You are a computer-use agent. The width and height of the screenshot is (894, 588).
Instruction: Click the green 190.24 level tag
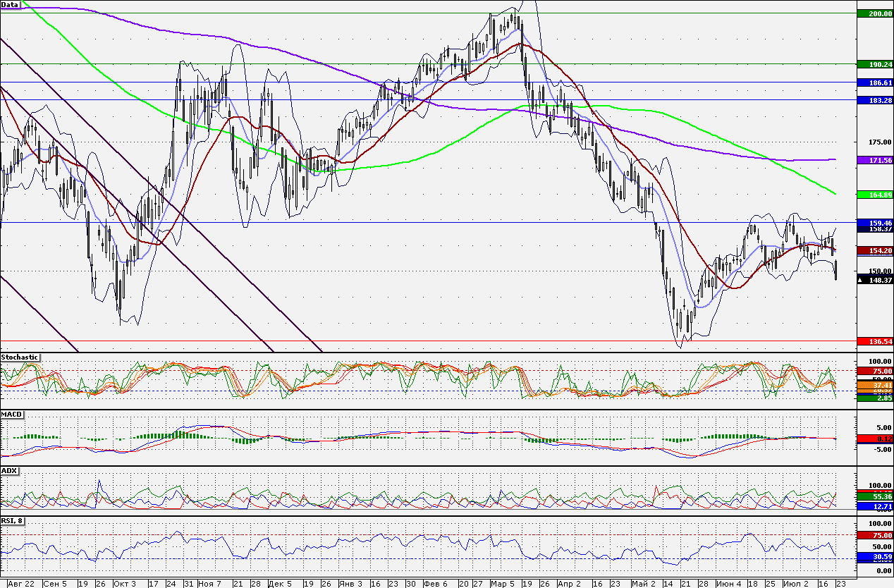click(874, 64)
